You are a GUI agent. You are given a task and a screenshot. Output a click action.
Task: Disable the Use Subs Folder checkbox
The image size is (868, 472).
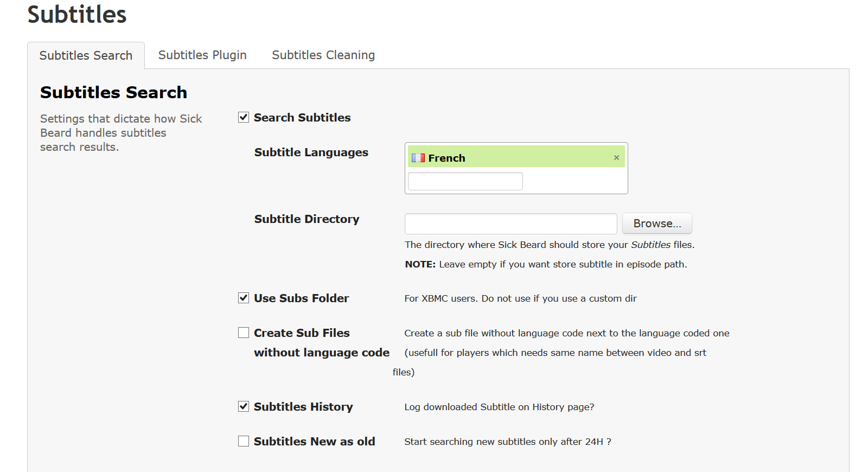pos(244,298)
